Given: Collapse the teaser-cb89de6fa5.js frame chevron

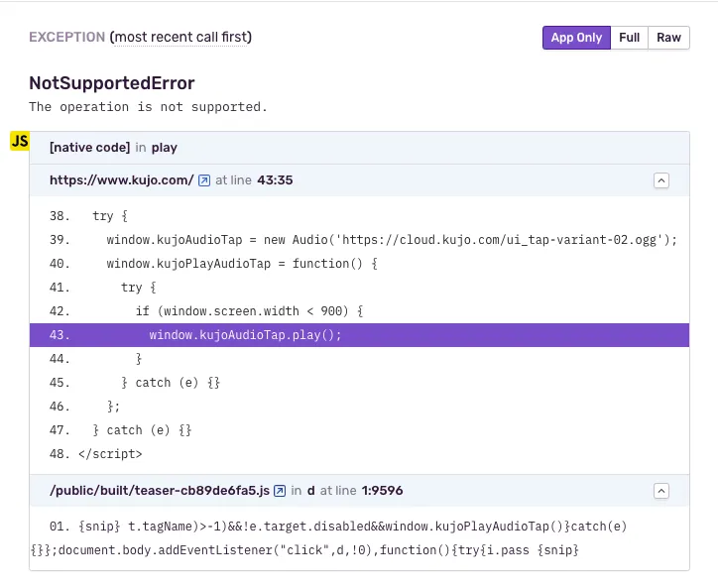Looking at the screenshot, I should 661,491.
